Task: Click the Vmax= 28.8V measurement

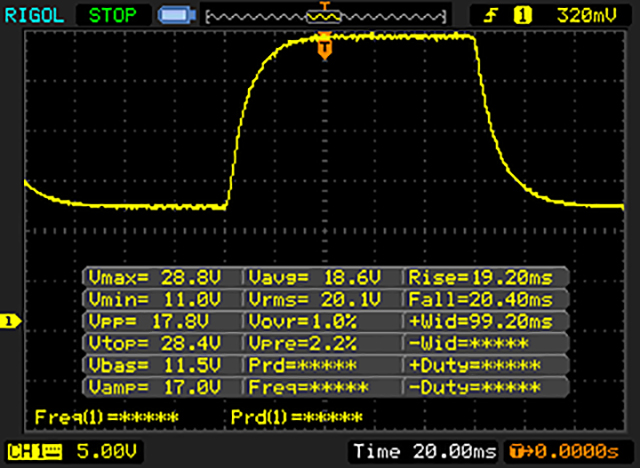Action: (155, 277)
